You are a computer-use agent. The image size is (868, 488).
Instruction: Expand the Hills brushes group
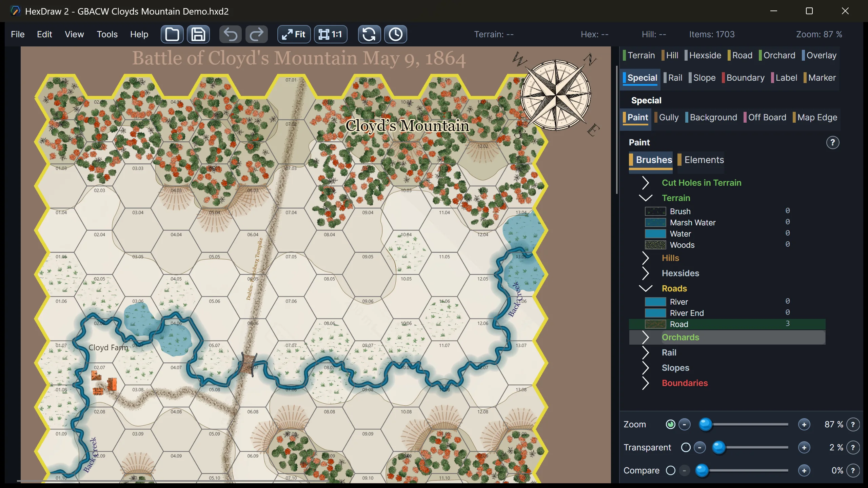click(646, 258)
